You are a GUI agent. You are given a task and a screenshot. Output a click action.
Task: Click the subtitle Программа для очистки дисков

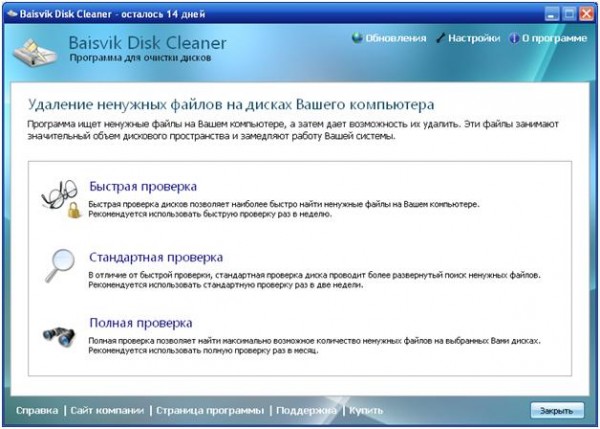tap(140, 58)
